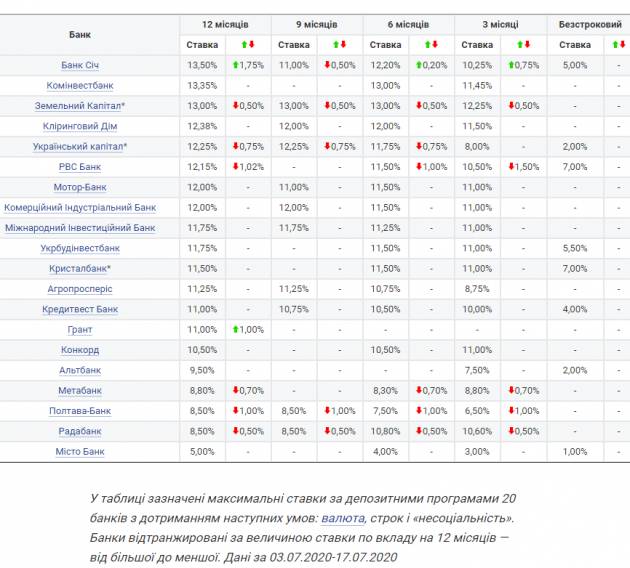630x568 pixels.
Task: Open the Кліринговий Дім link
Action: click(80, 126)
